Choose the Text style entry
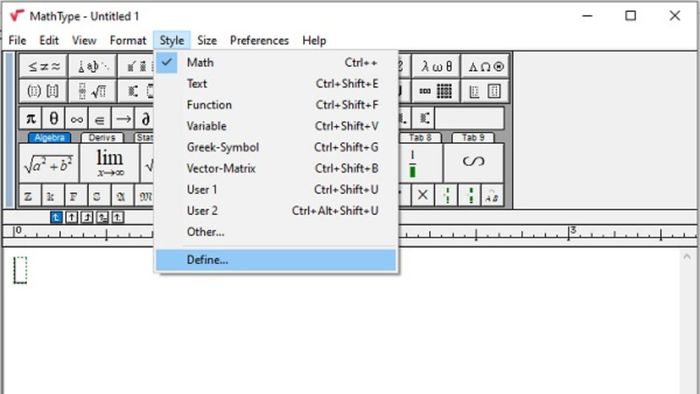The height and width of the screenshot is (394, 700). point(276,83)
